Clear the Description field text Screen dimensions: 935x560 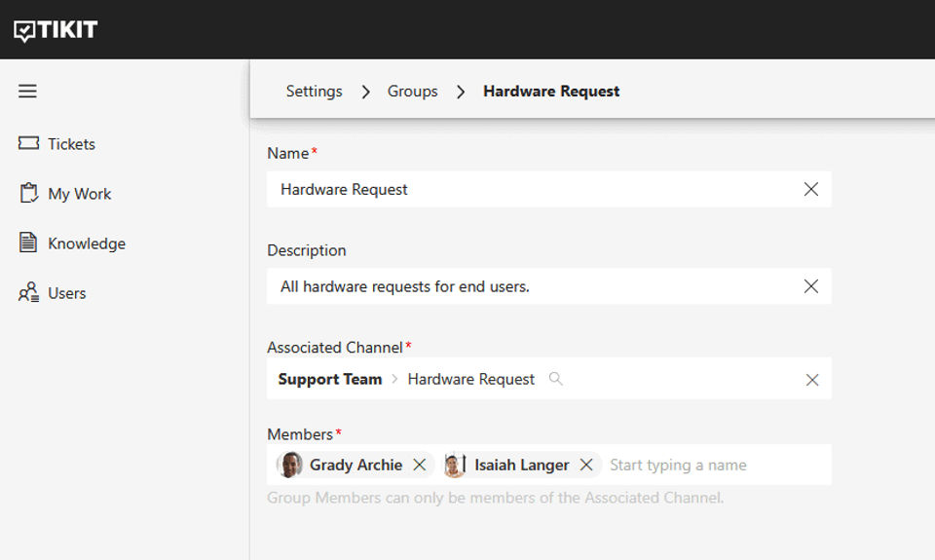810,286
